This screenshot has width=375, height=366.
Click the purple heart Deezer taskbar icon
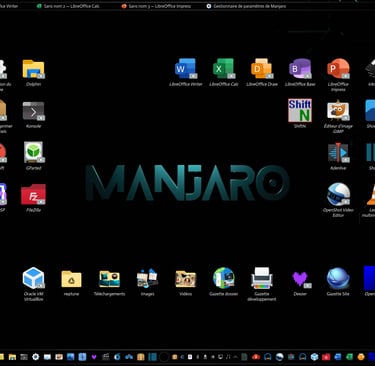[94, 357]
